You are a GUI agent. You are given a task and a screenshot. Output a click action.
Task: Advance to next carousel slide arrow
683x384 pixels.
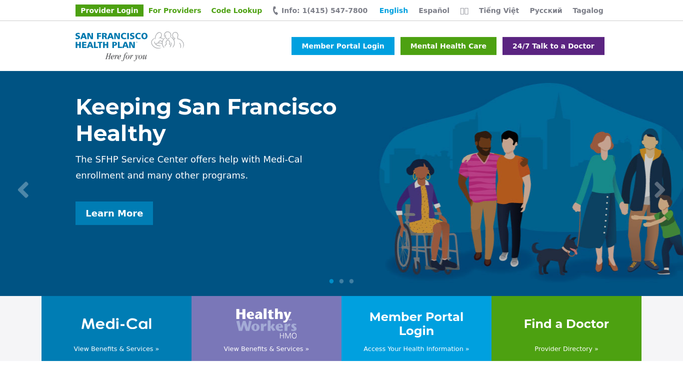click(659, 190)
